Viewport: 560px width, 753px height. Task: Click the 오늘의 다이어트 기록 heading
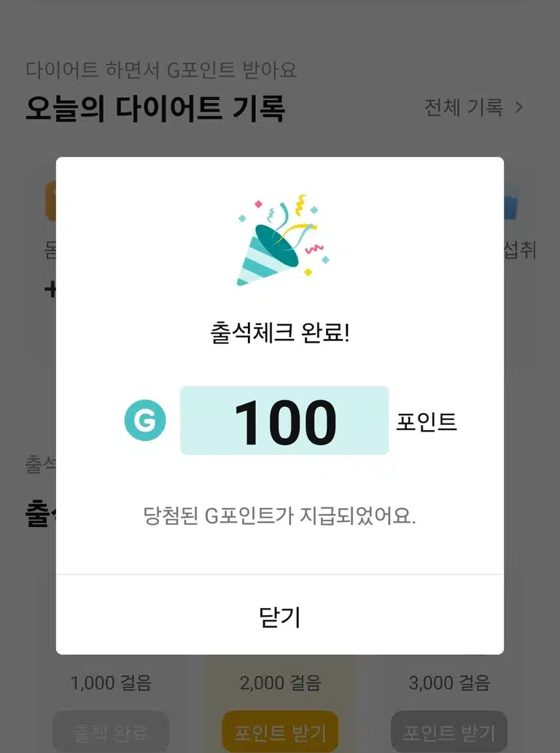pyautogui.click(x=155, y=108)
